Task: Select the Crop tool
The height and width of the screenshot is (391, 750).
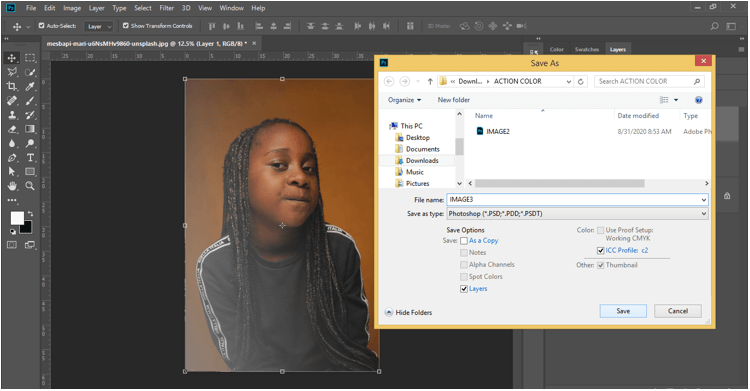Action: [12, 87]
